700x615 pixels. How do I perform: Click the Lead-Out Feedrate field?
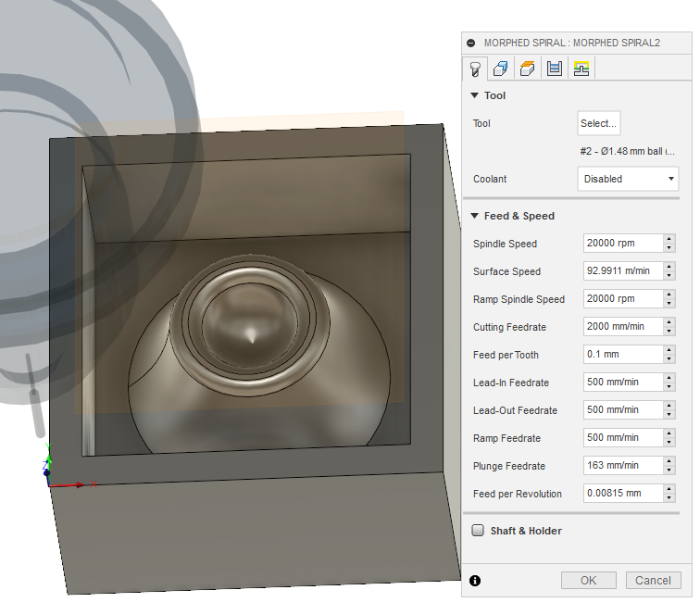623,409
